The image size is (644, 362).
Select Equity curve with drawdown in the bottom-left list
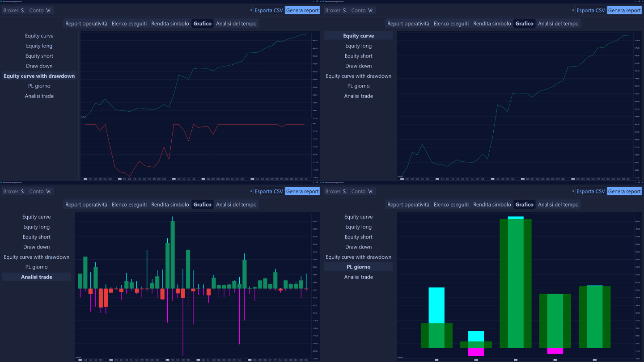36,257
